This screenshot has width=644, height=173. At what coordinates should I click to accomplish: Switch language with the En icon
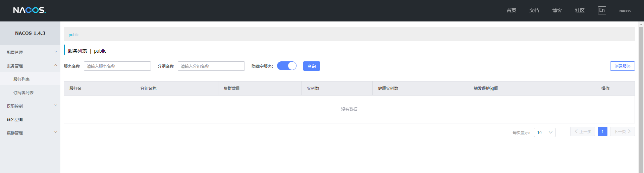pos(602,10)
